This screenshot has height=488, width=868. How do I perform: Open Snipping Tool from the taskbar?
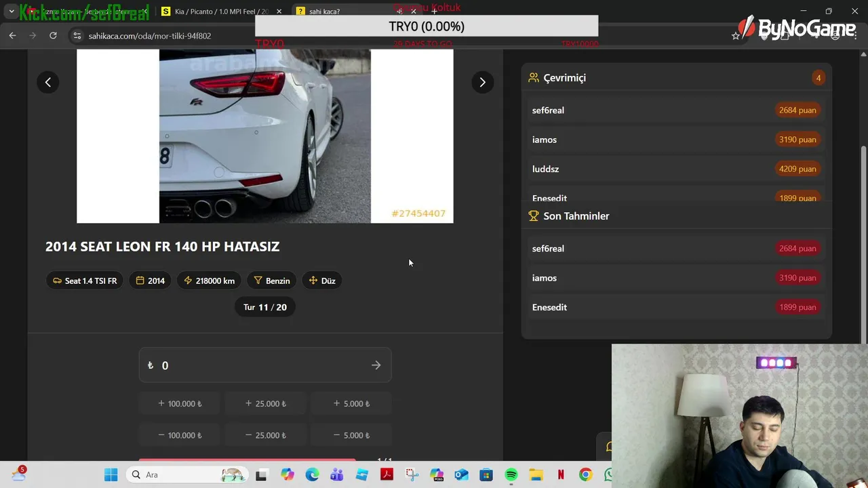pos(412,475)
